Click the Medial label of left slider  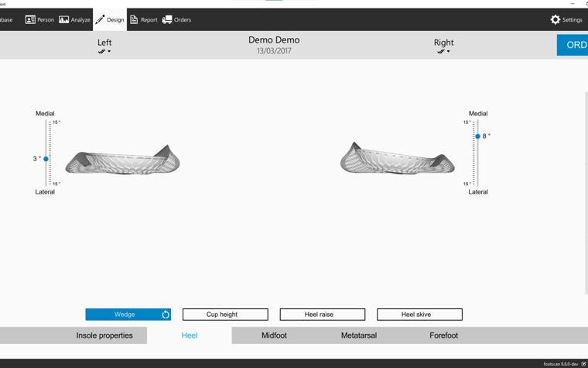pos(45,113)
